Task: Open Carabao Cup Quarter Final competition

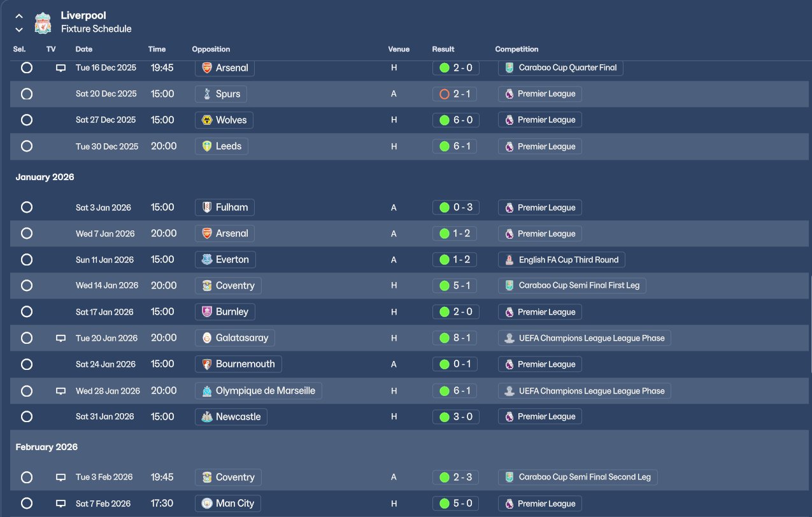Action: pyautogui.click(x=560, y=67)
